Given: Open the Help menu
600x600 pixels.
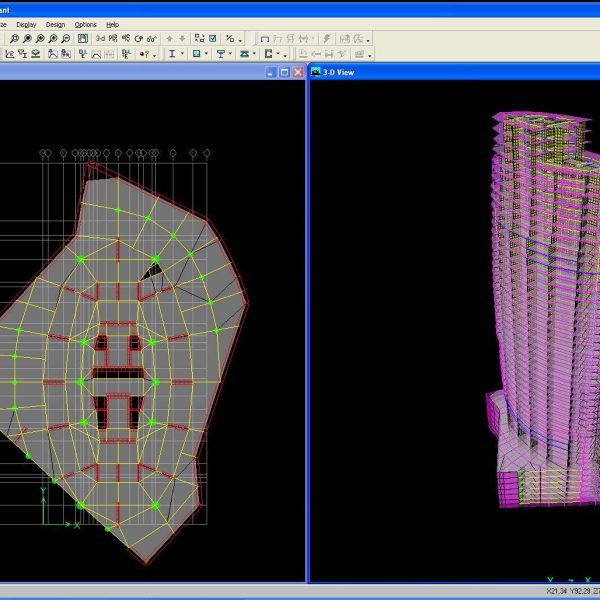Looking at the screenshot, I should coord(112,24).
